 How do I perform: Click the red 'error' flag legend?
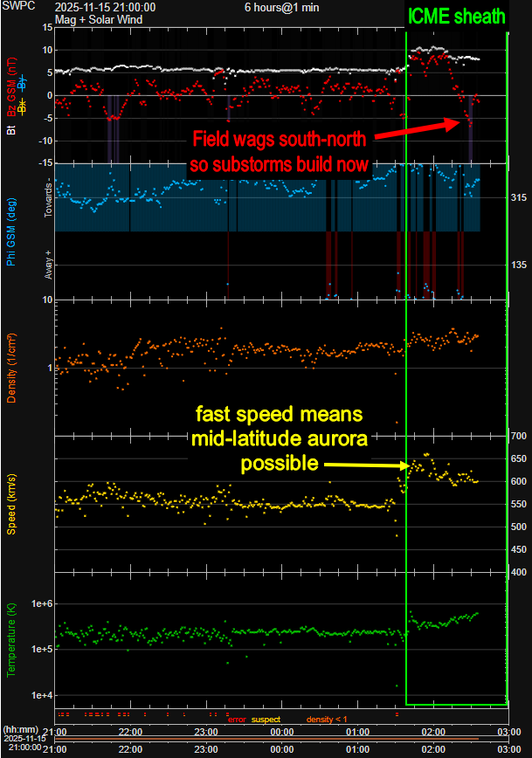click(237, 720)
